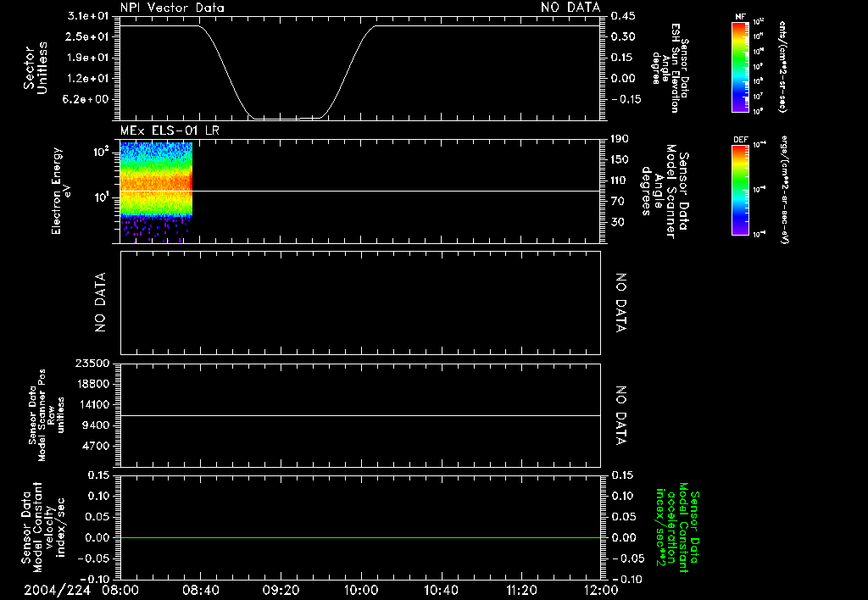
Task: Click the '30' scanner angle tick label
Action: pos(617,222)
